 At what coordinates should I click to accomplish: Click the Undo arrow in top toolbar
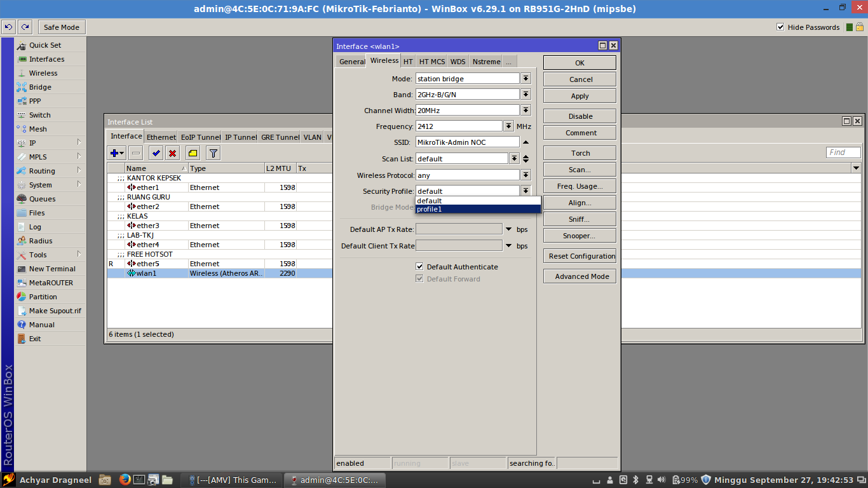pos(9,27)
